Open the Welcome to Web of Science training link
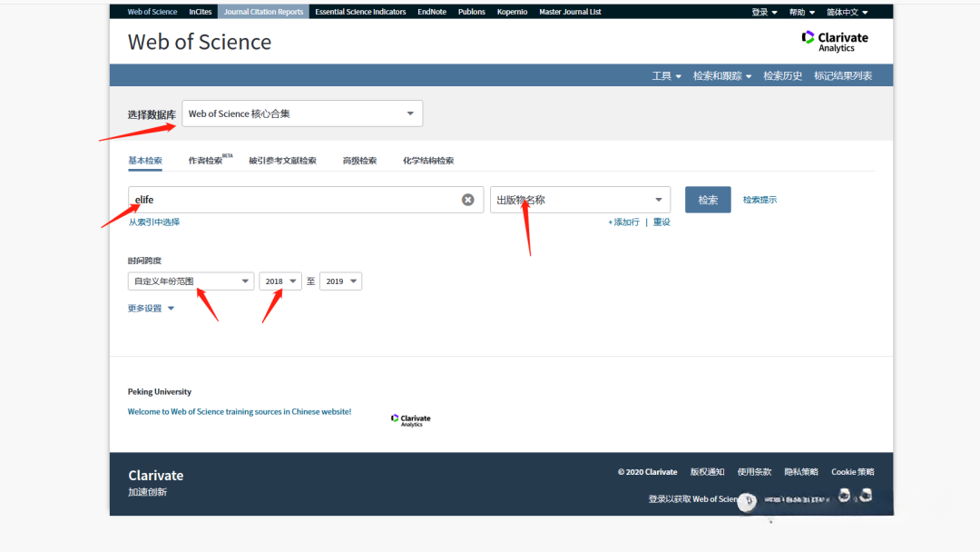Viewport: 980px width, 552px height. point(240,411)
